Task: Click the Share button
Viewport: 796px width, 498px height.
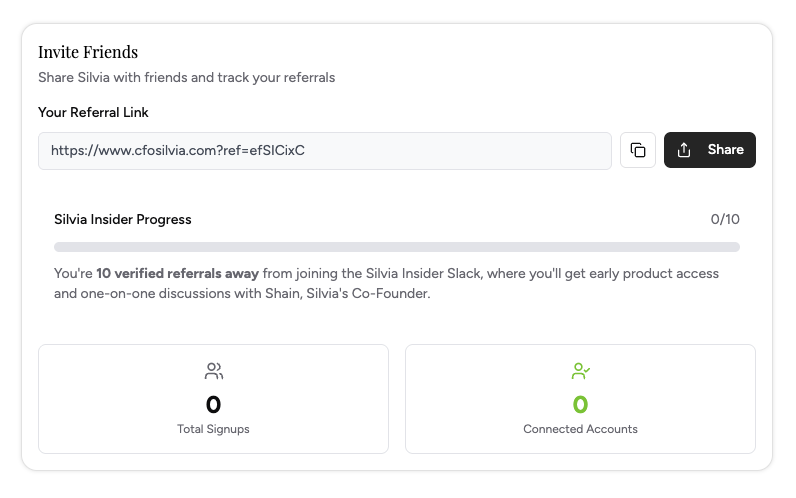Action: (710, 150)
